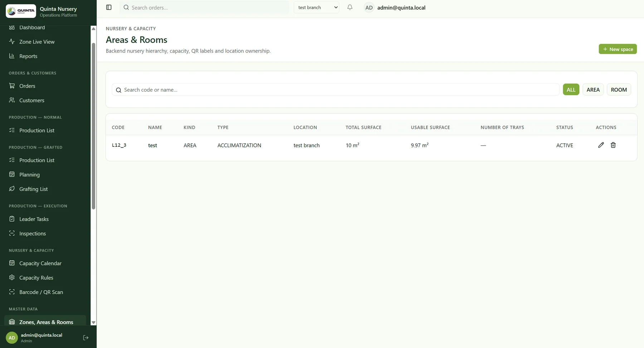Open the notifications bell
Screen dimensions: 644x348
point(350,8)
